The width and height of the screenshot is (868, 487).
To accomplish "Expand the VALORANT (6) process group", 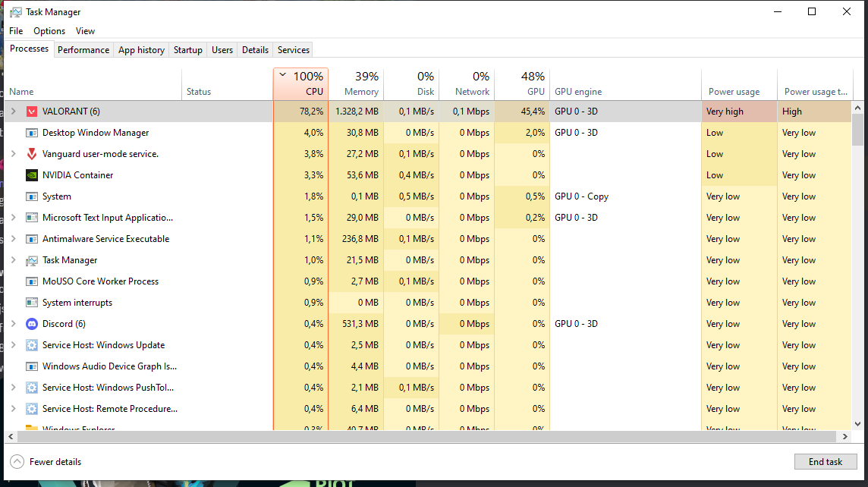I will [x=14, y=112].
